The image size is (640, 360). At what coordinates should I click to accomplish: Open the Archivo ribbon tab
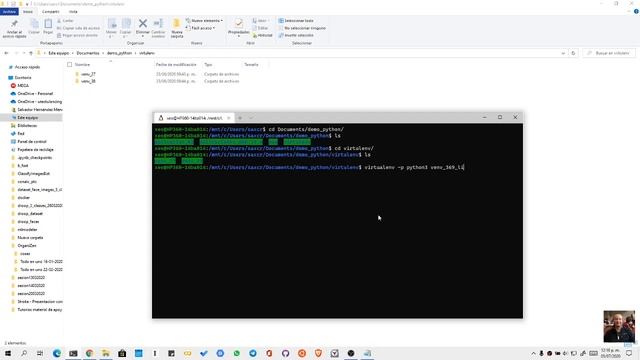pos(9,12)
